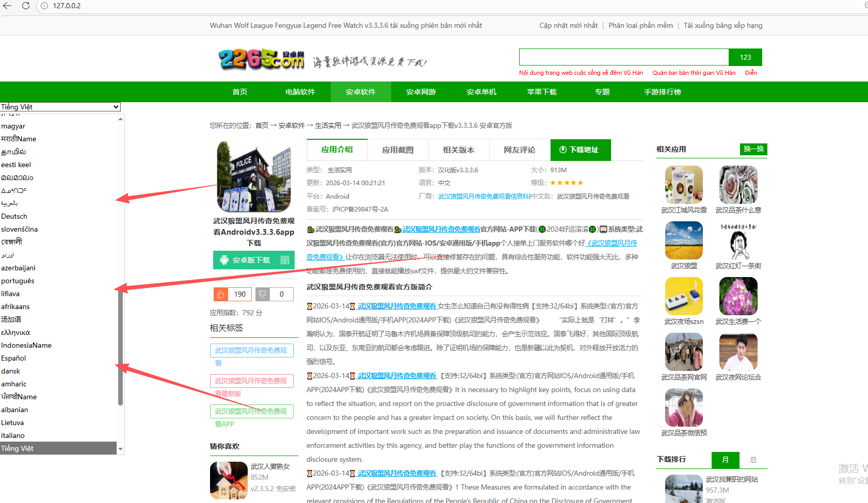The height and width of the screenshot is (503, 868).
Task: Switch to the 应用截图 tab
Action: click(398, 150)
